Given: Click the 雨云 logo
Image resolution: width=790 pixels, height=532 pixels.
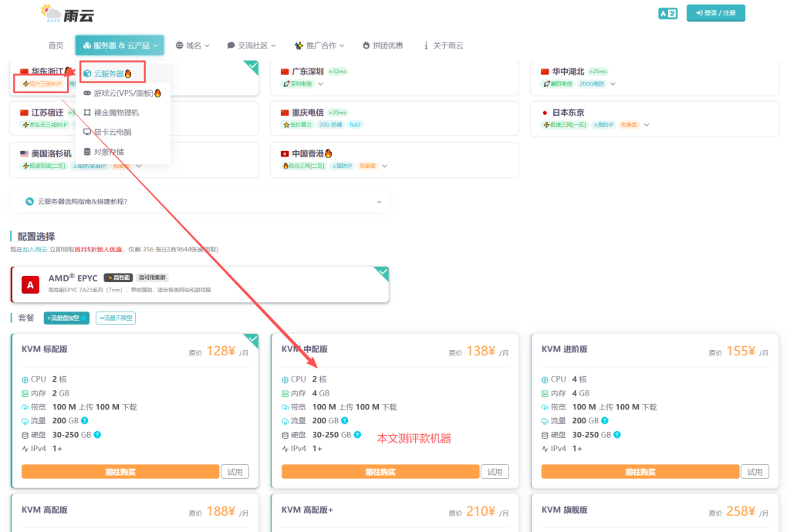Looking at the screenshot, I should pos(67,14).
